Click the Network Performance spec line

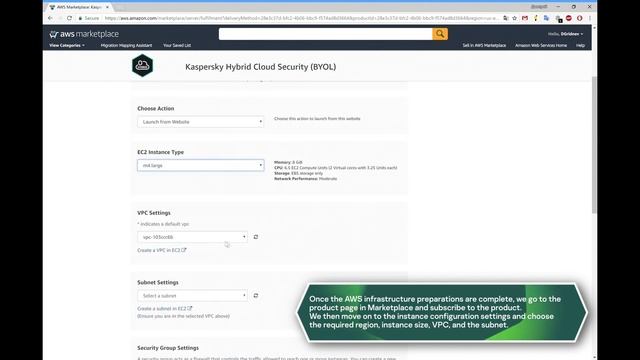click(305, 179)
